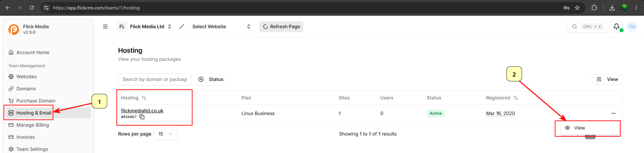Bookmark this page with star icon
This screenshot has width=644, height=153.
point(577,8)
